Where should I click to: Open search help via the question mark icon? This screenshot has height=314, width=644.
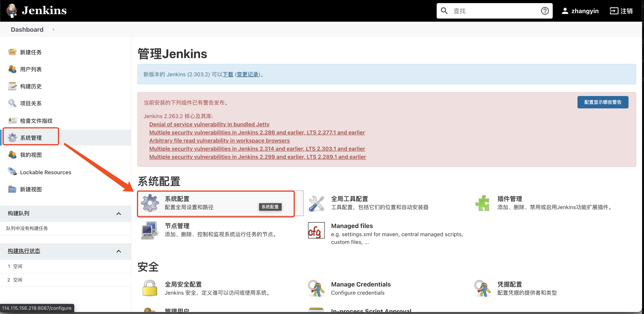(x=545, y=11)
